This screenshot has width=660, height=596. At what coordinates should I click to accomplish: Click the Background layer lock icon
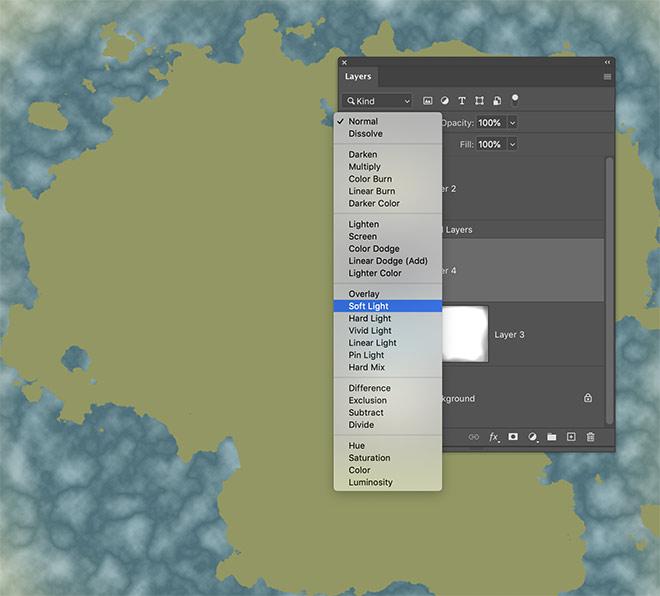click(x=588, y=398)
